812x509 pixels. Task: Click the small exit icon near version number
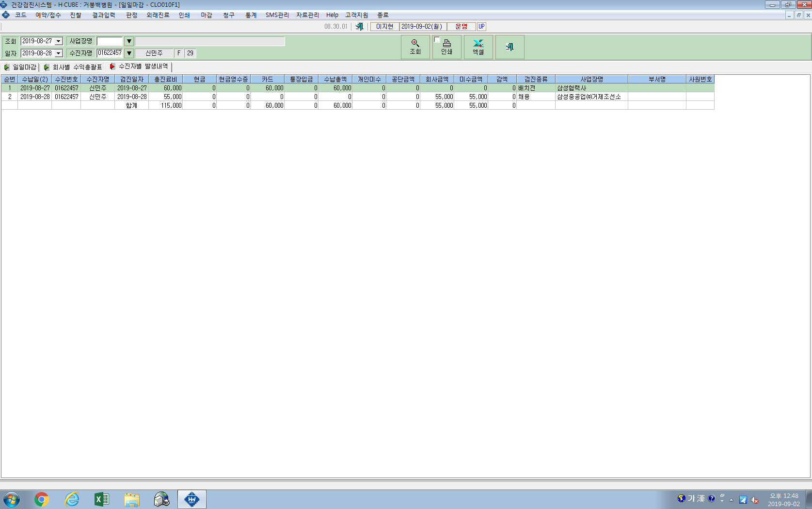pos(359,27)
